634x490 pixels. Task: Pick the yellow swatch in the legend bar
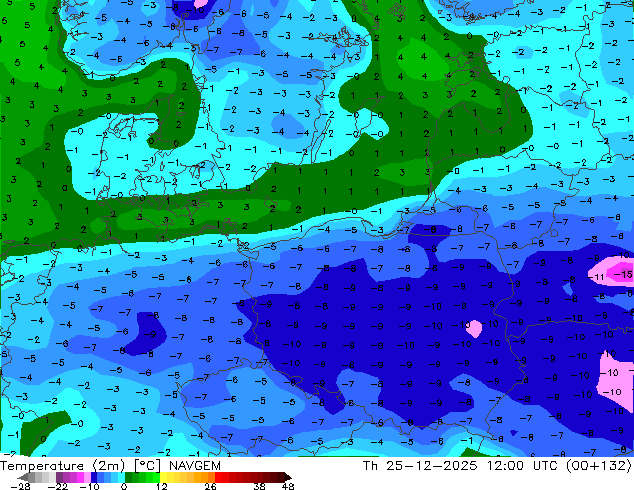tap(163, 477)
